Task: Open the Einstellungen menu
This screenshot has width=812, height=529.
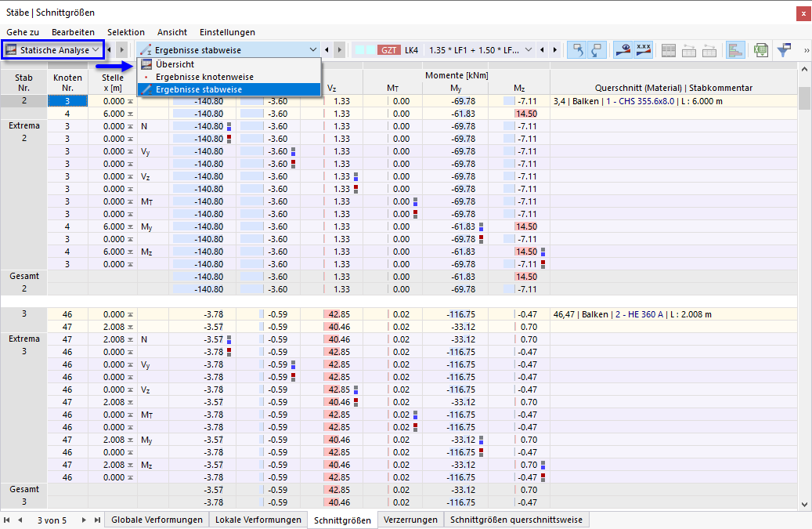Action: [x=227, y=32]
